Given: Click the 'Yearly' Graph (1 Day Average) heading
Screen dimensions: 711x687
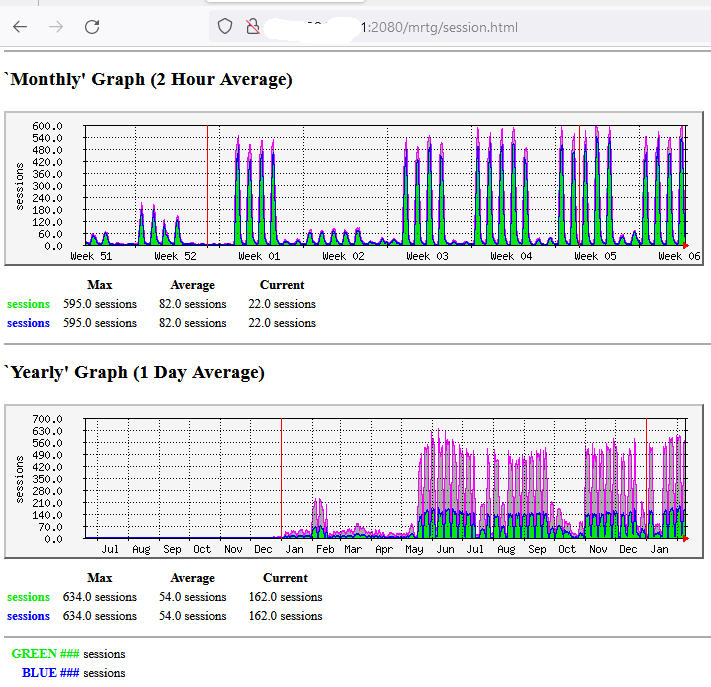Looking at the screenshot, I should click(136, 373).
